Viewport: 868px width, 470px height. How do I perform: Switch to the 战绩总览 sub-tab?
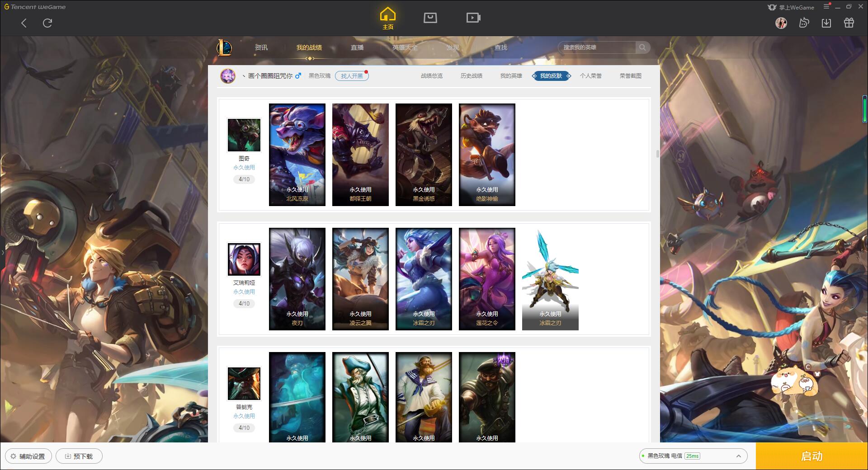coord(432,76)
